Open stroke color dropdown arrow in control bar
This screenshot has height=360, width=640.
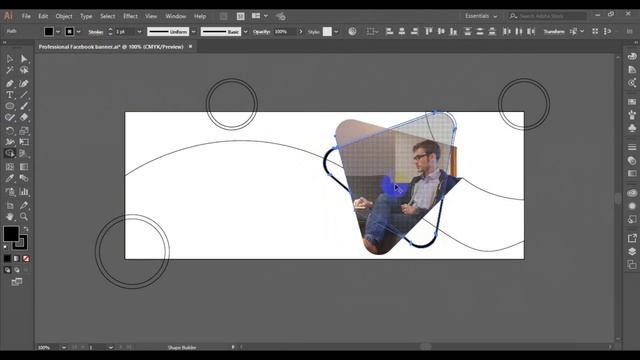[79, 32]
